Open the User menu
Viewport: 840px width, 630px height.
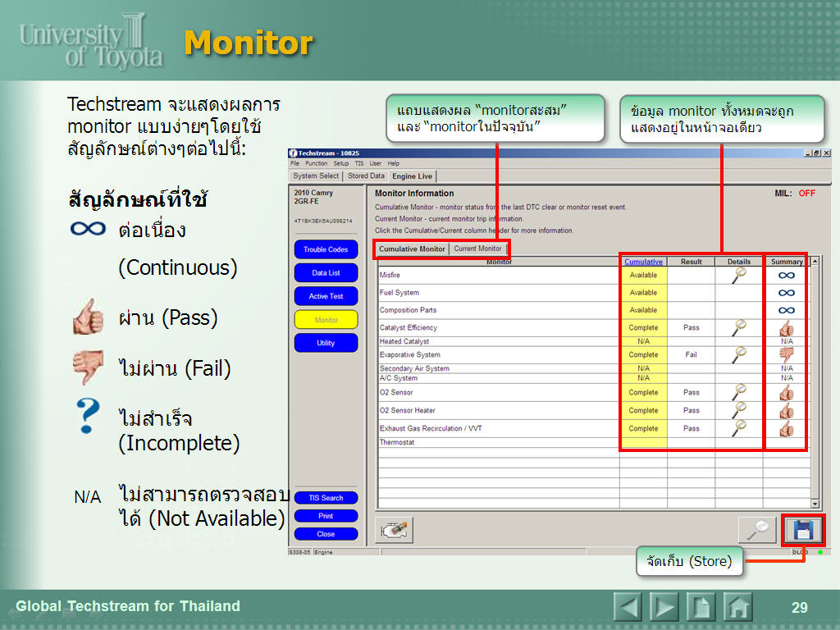(x=376, y=163)
